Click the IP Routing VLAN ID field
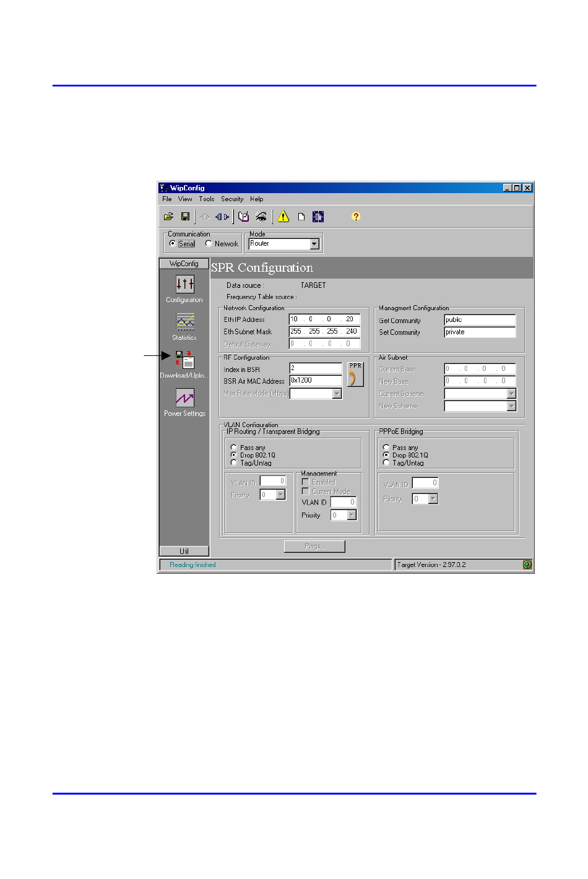The height and width of the screenshot is (879, 588). click(273, 481)
